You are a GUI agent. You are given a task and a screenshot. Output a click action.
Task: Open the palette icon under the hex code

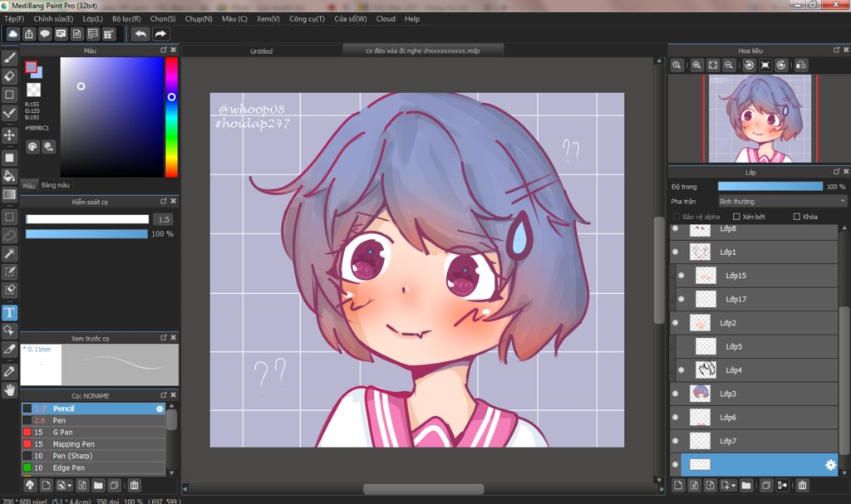coord(32,146)
